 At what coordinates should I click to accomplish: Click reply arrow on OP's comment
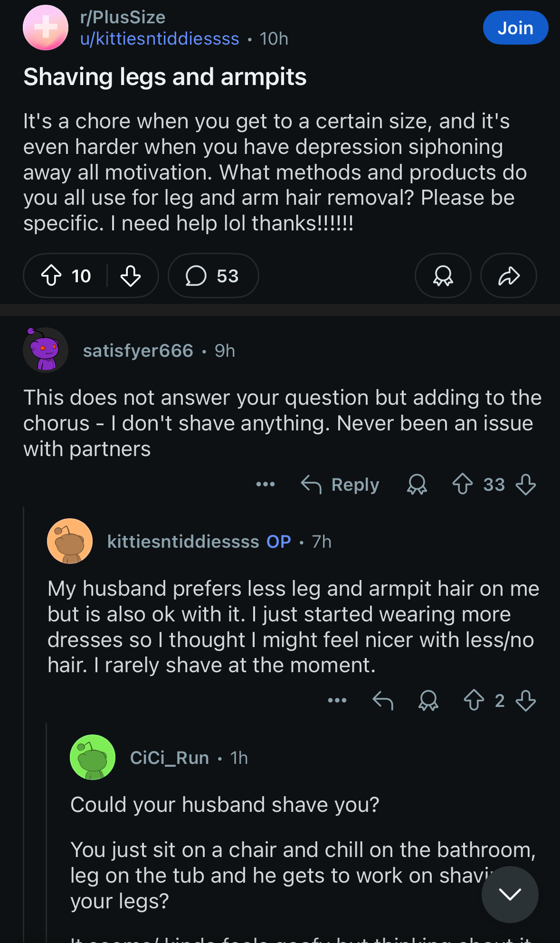383,700
